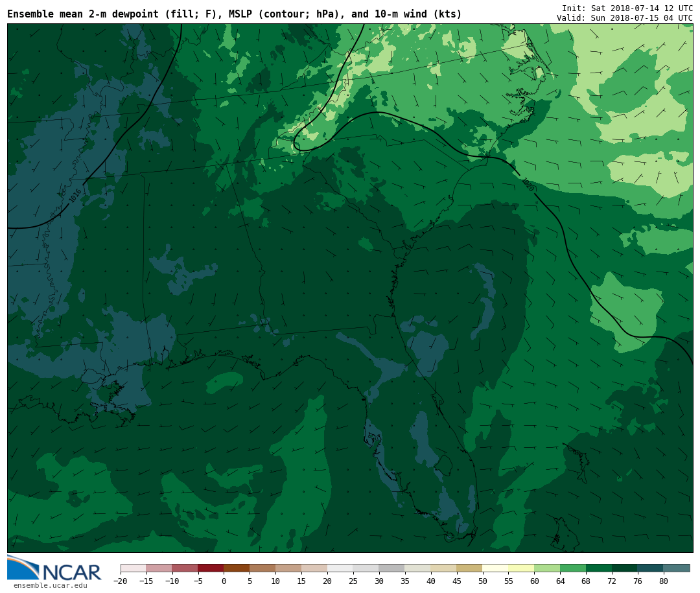Click the pale yellow swatch between 50 and 55

click(496, 568)
